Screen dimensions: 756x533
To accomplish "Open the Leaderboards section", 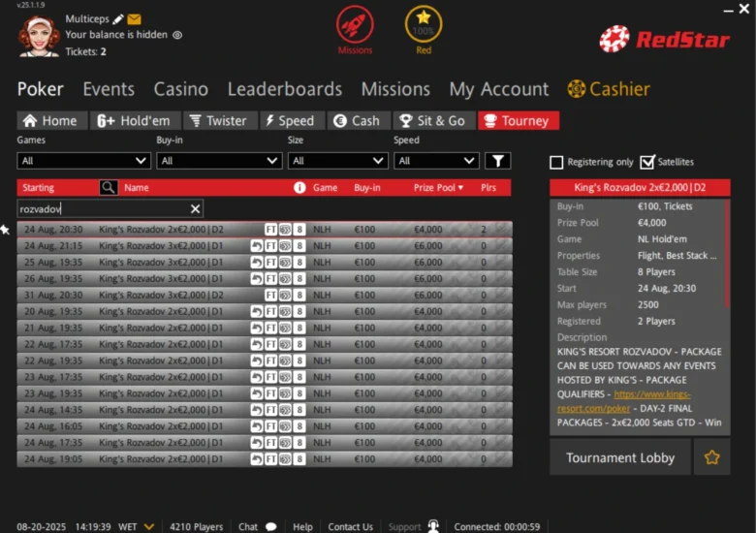I will click(285, 89).
